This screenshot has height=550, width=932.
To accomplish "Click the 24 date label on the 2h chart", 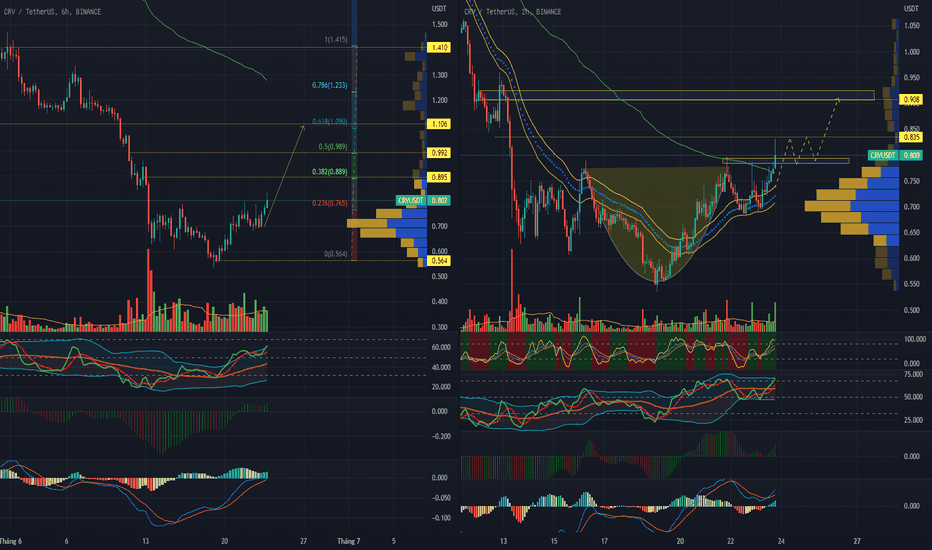I will [781, 541].
